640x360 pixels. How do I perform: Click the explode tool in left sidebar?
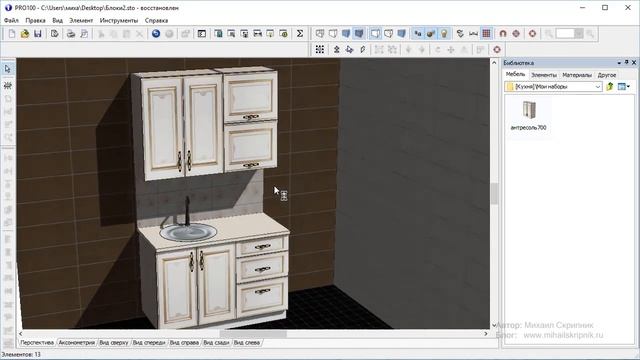pos(8,85)
